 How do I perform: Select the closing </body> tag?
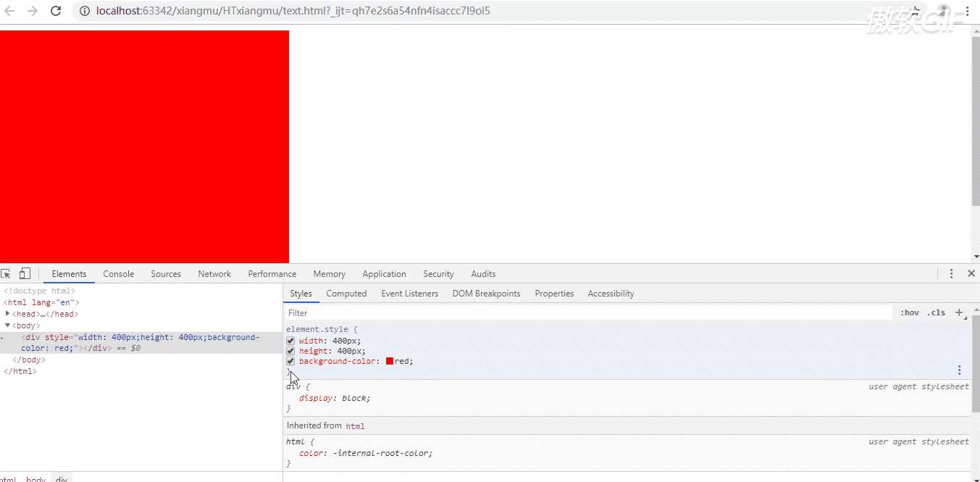pos(29,360)
